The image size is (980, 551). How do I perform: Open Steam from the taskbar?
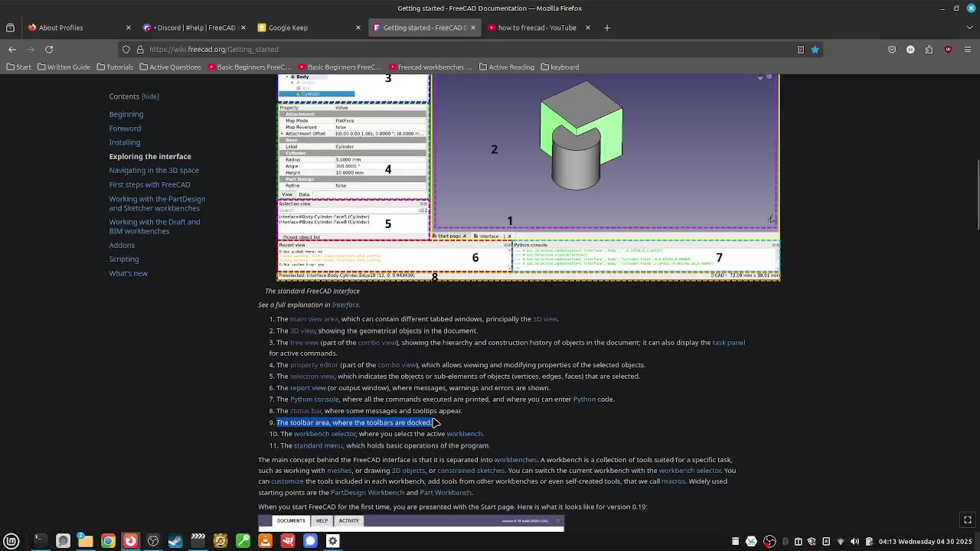[x=175, y=541]
